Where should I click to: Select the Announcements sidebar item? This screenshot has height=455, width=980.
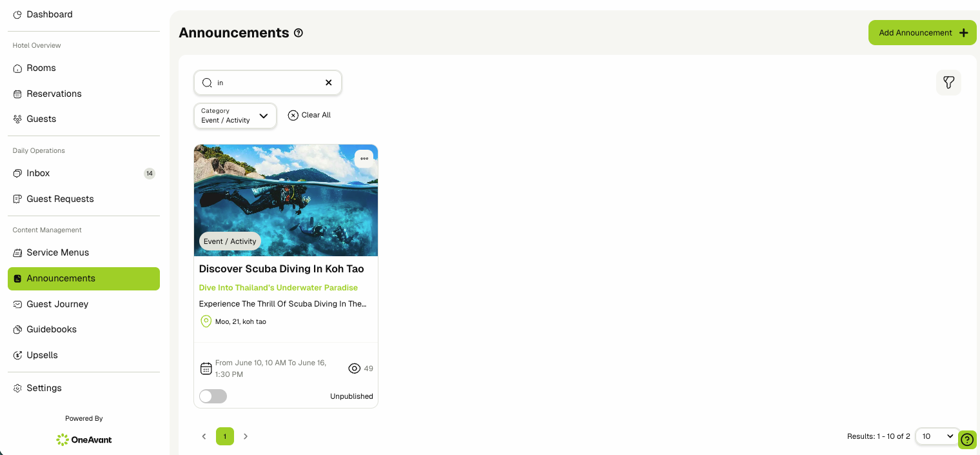click(83, 278)
